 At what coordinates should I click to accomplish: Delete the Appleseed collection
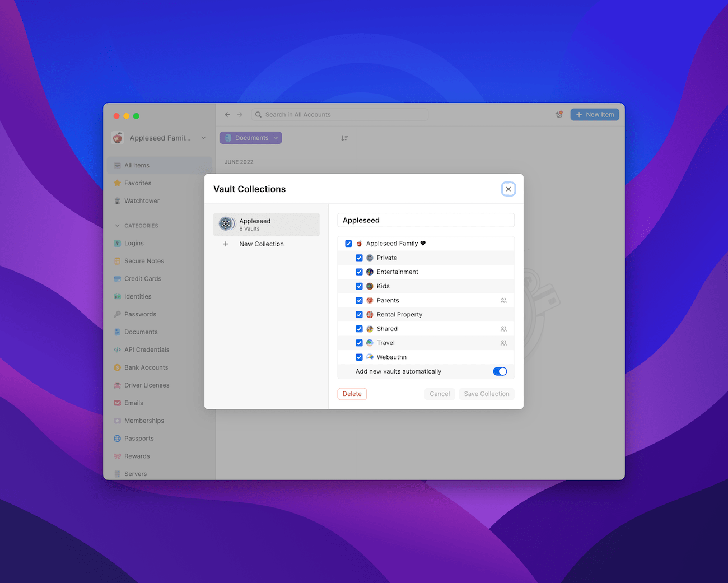click(x=352, y=394)
